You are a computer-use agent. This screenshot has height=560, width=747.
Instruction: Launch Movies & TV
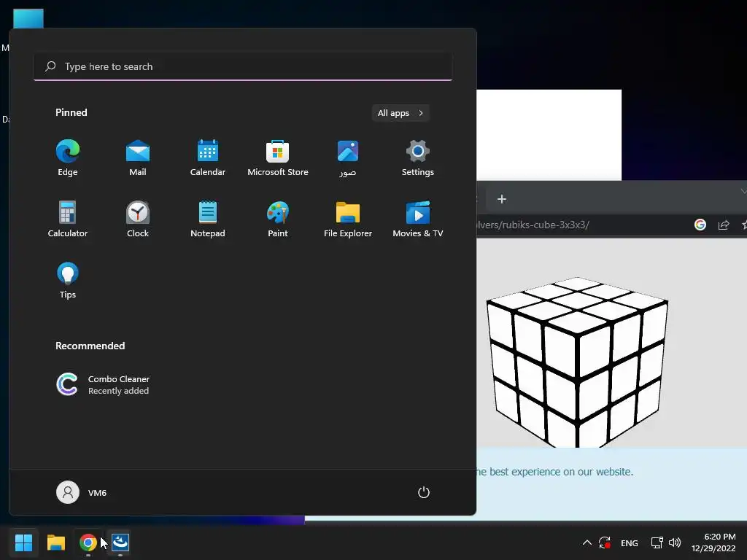[x=418, y=219]
